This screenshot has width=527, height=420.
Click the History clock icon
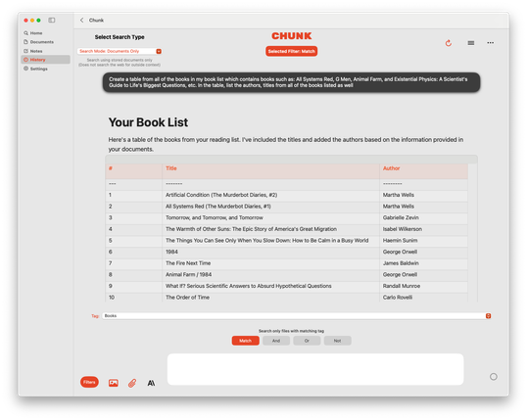[25, 60]
